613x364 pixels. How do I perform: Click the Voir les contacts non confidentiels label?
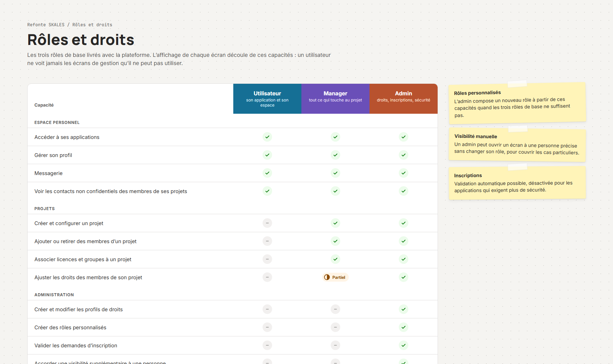tap(111, 191)
